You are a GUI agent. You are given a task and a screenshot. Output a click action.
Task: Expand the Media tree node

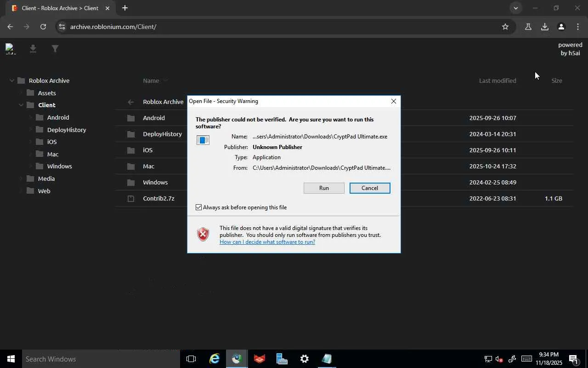21,178
